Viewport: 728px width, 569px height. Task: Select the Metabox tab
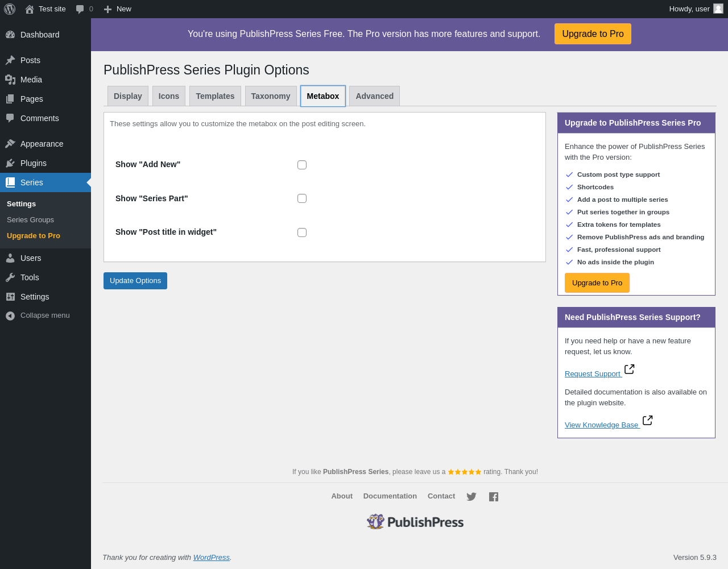pos(323,96)
